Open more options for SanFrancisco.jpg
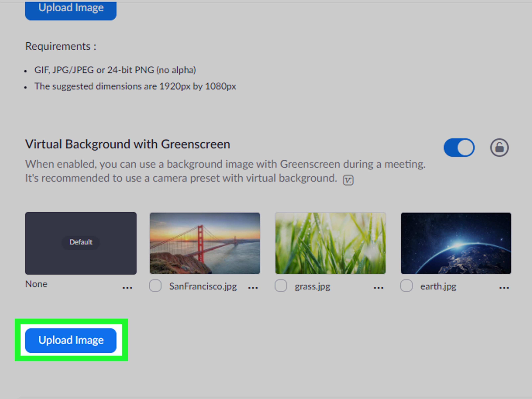 tap(253, 288)
